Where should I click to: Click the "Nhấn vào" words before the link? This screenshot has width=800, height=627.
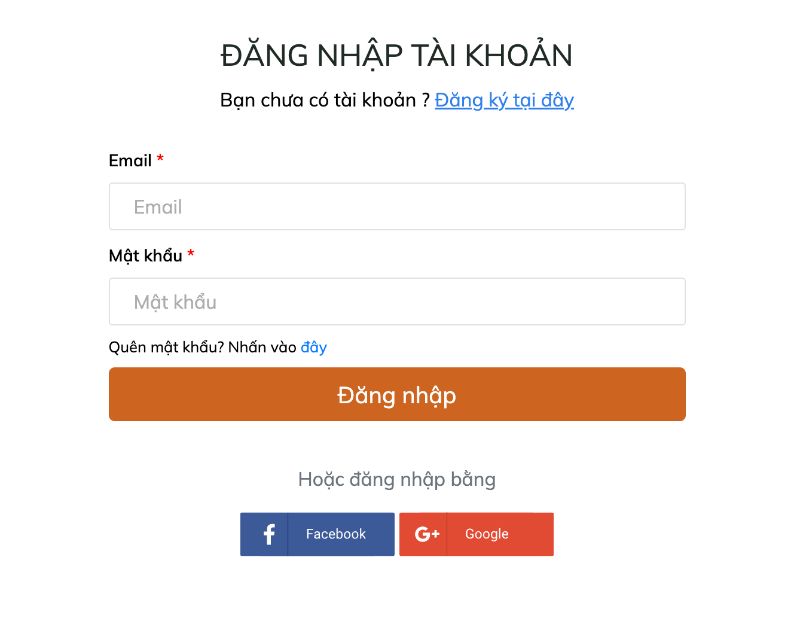pos(262,348)
